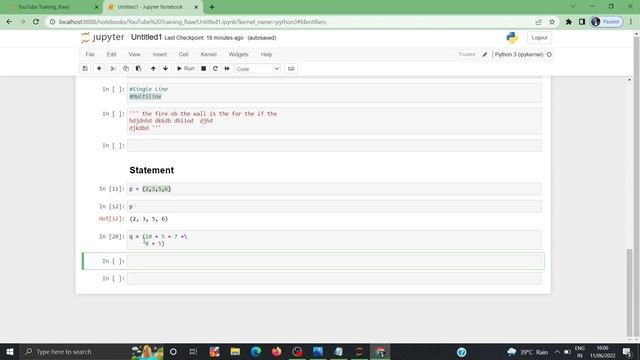Click the Python logo in the header

coord(512,38)
